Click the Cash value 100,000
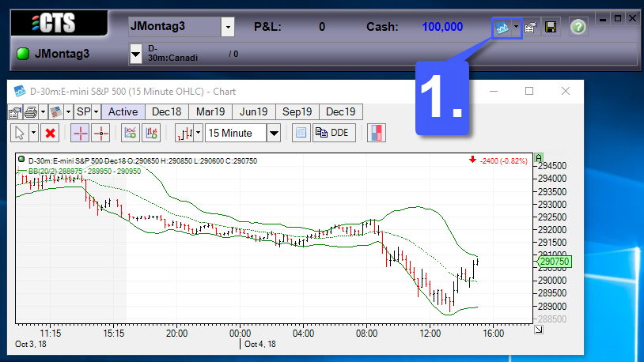Image resolution: width=644 pixels, height=362 pixels. (x=442, y=27)
